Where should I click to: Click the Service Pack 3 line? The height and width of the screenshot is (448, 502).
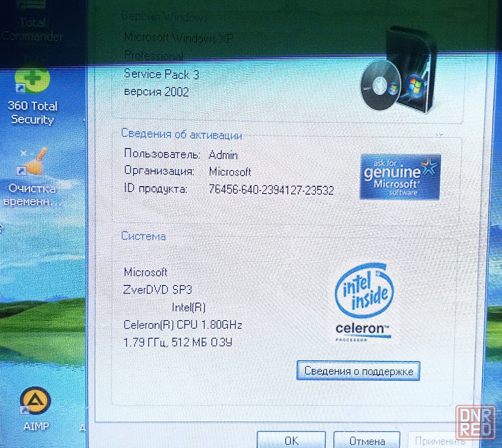(161, 74)
